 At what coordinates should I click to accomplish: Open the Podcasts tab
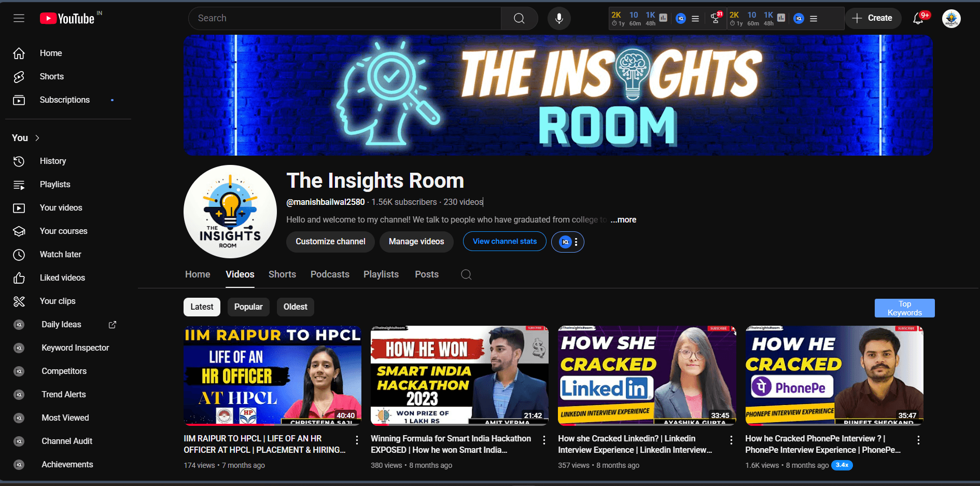(x=330, y=274)
